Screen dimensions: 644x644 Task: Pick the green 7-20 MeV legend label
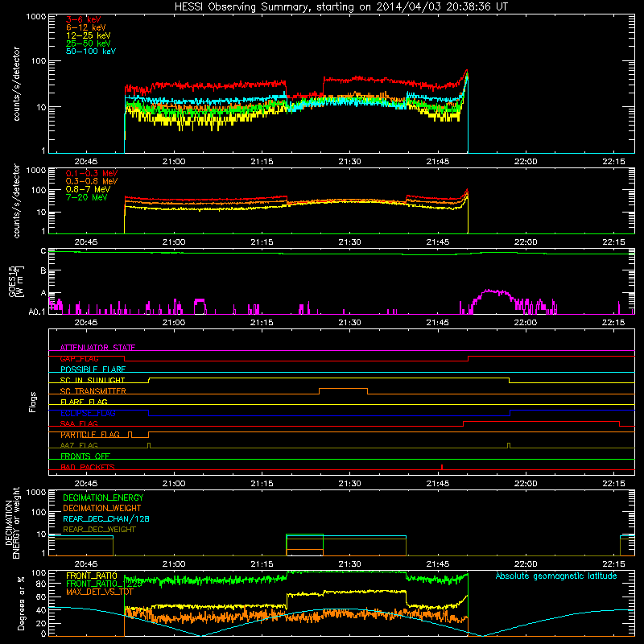(87, 197)
